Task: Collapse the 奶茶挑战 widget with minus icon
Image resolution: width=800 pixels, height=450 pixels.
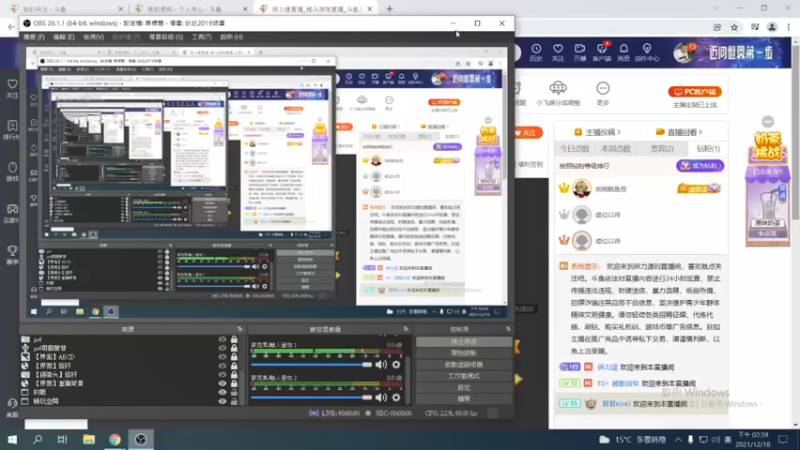Action: click(768, 121)
